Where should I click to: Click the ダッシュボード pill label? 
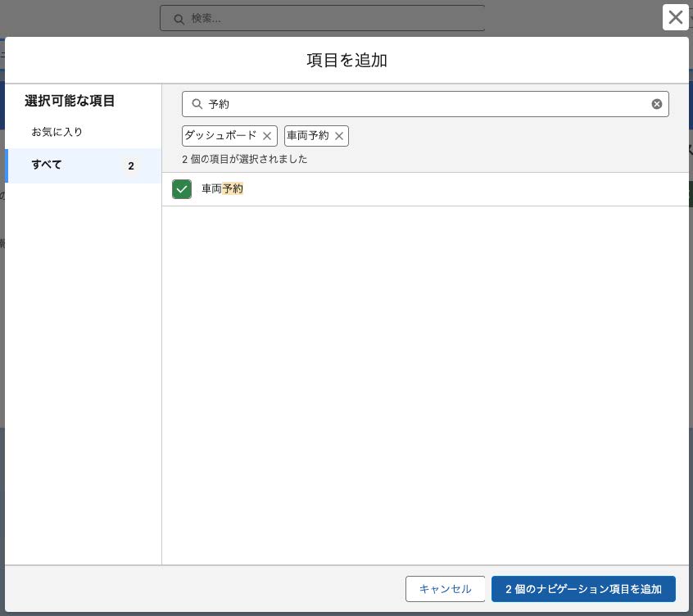(220, 135)
